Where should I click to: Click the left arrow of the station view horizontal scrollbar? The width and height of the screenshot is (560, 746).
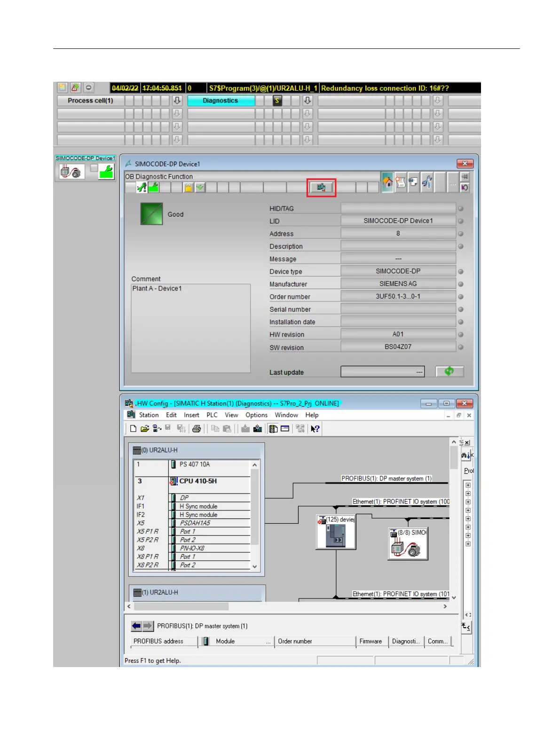click(129, 606)
